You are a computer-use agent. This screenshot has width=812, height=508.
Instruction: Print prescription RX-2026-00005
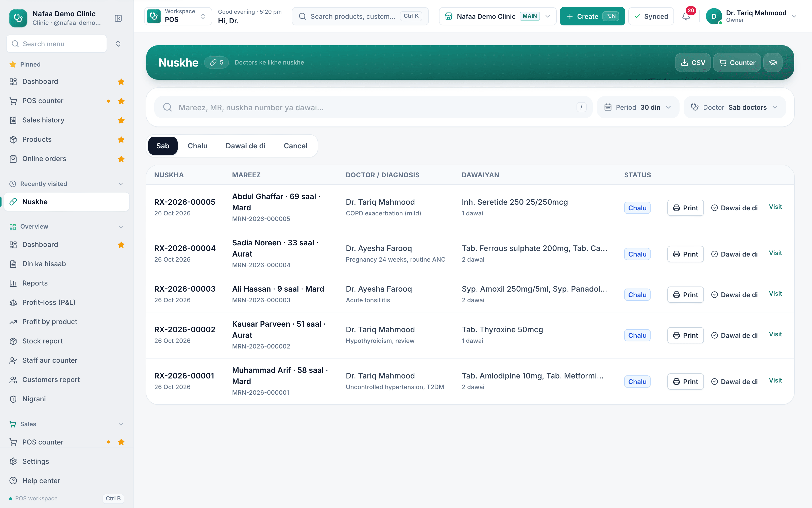click(685, 208)
